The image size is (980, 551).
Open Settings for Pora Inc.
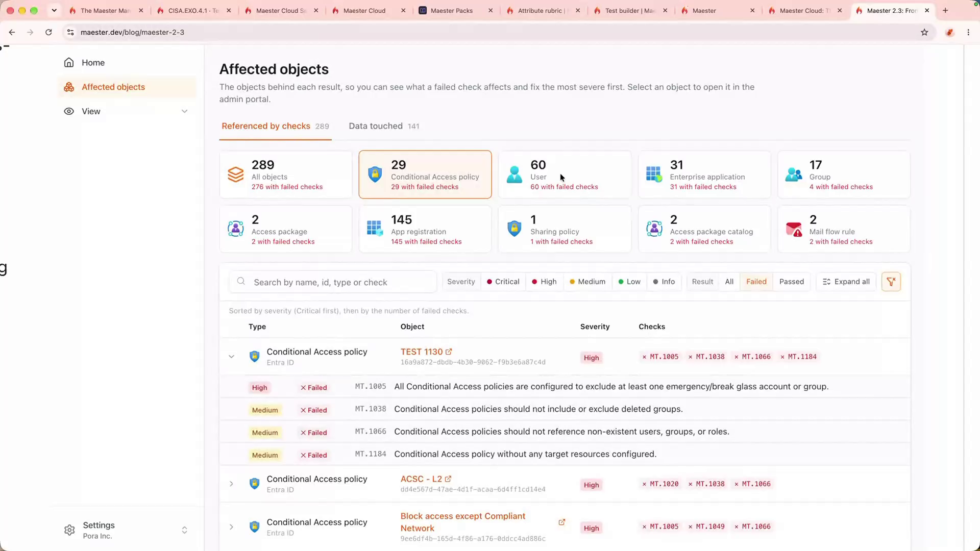point(126,530)
